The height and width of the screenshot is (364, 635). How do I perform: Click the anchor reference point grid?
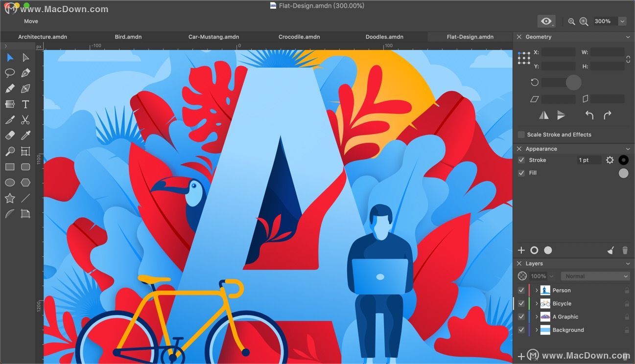point(524,58)
